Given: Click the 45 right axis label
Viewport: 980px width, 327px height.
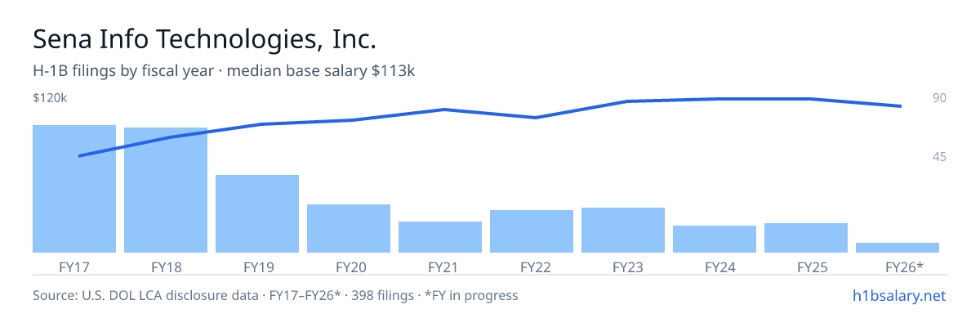Looking at the screenshot, I should pyautogui.click(x=939, y=156).
